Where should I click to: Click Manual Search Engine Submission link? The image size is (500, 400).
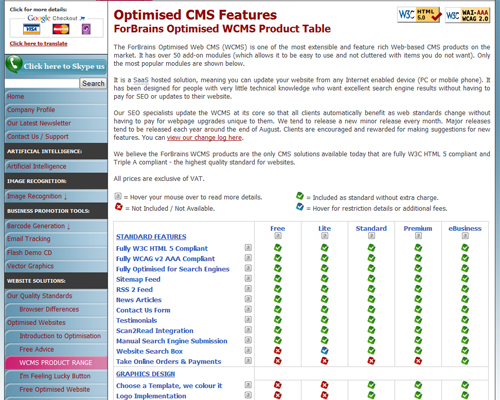click(172, 341)
